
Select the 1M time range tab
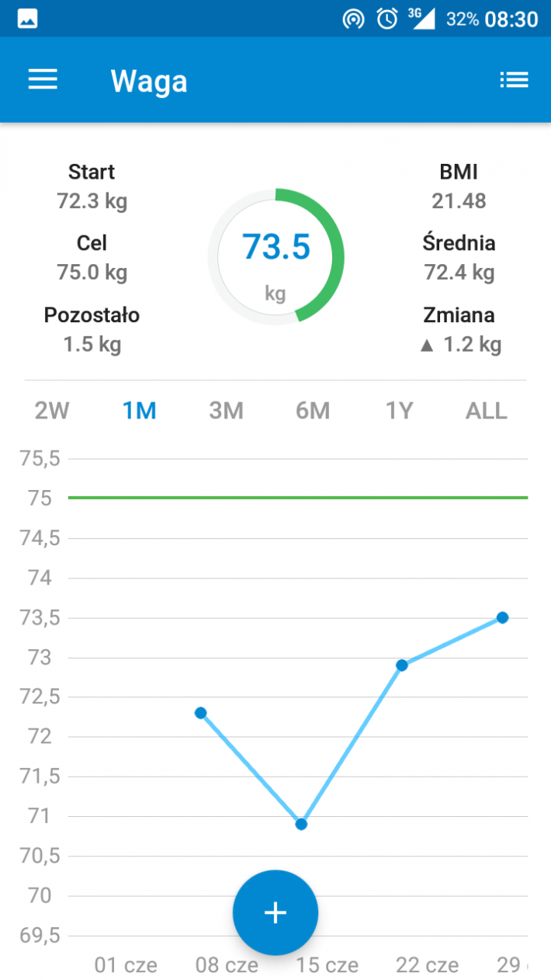139,411
